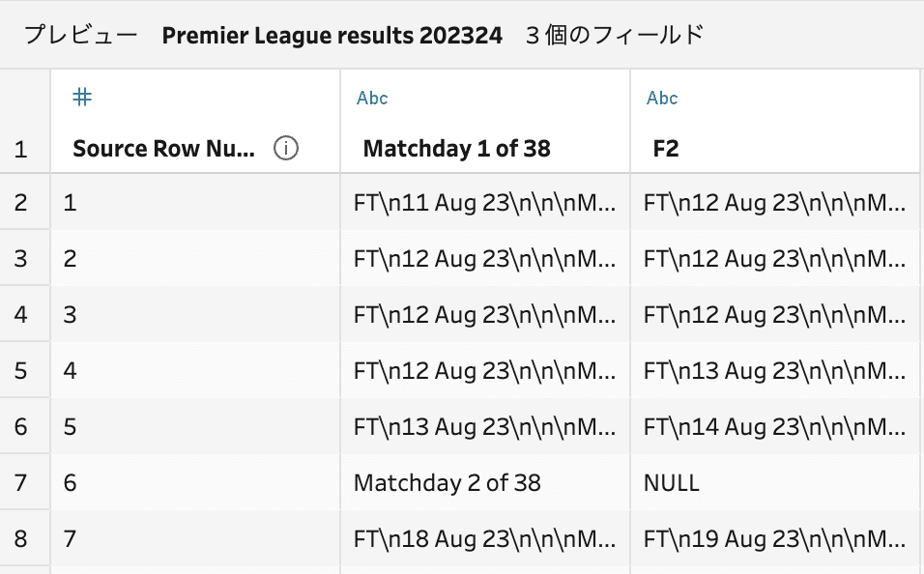Click the プレビュー label
This screenshot has width=924, height=574.
tap(81, 36)
